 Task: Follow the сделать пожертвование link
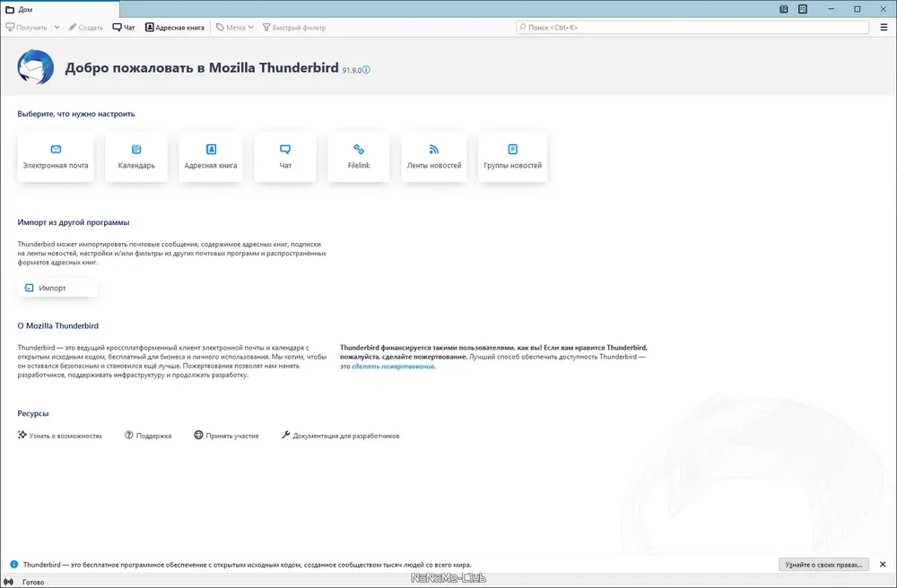pyautogui.click(x=393, y=367)
